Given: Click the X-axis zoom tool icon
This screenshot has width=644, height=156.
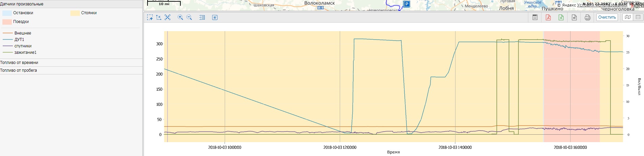Looking at the screenshot, I should tap(159, 17).
